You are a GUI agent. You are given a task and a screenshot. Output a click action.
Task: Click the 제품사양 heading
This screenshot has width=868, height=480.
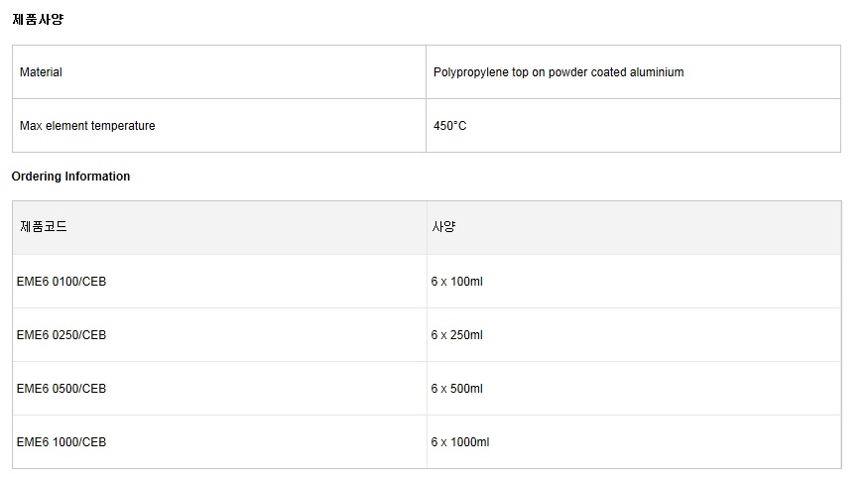click(38, 19)
